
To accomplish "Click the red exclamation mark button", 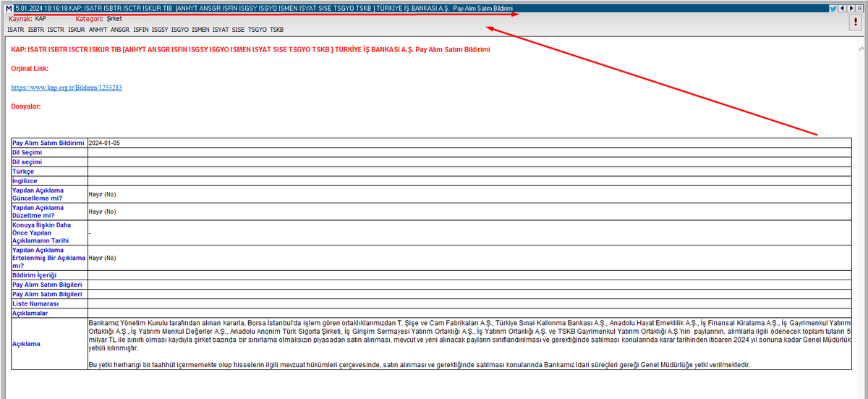I will click(855, 23).
